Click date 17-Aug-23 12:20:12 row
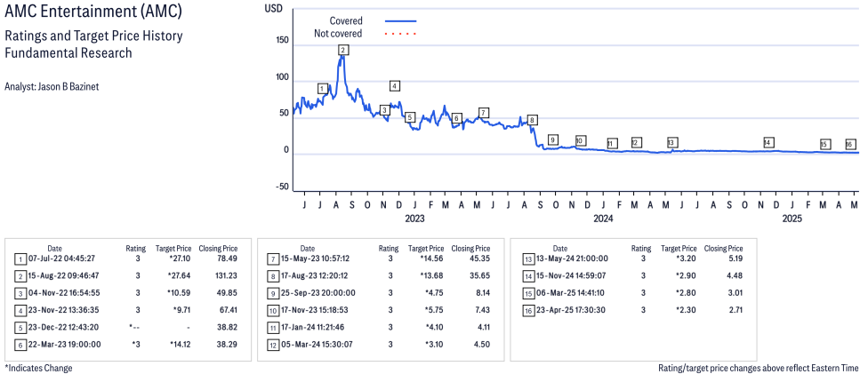The width and height of the screenshot is (868, 374). pyautogui.click(x=315, y=275)
